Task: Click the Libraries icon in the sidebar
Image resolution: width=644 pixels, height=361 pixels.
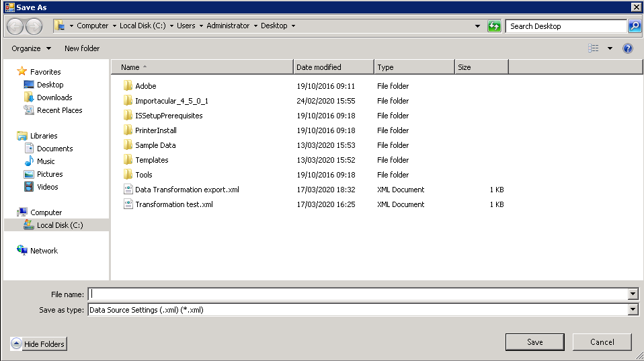Action: [x=22, y=136]
